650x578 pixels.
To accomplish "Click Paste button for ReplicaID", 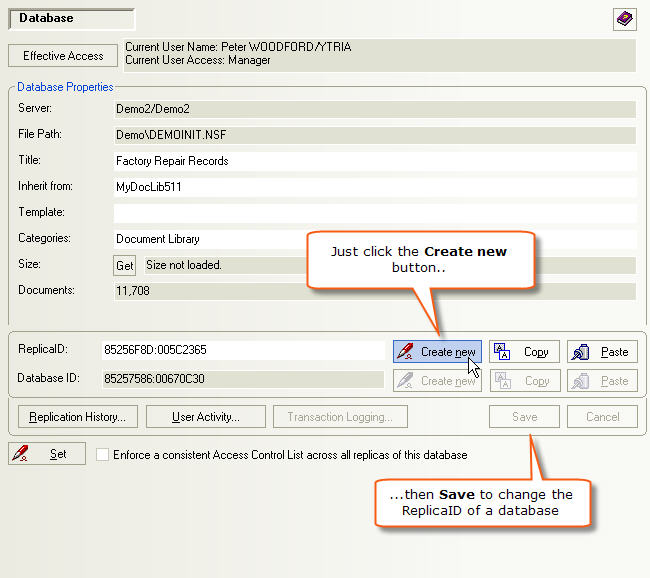I will (602, 352).
